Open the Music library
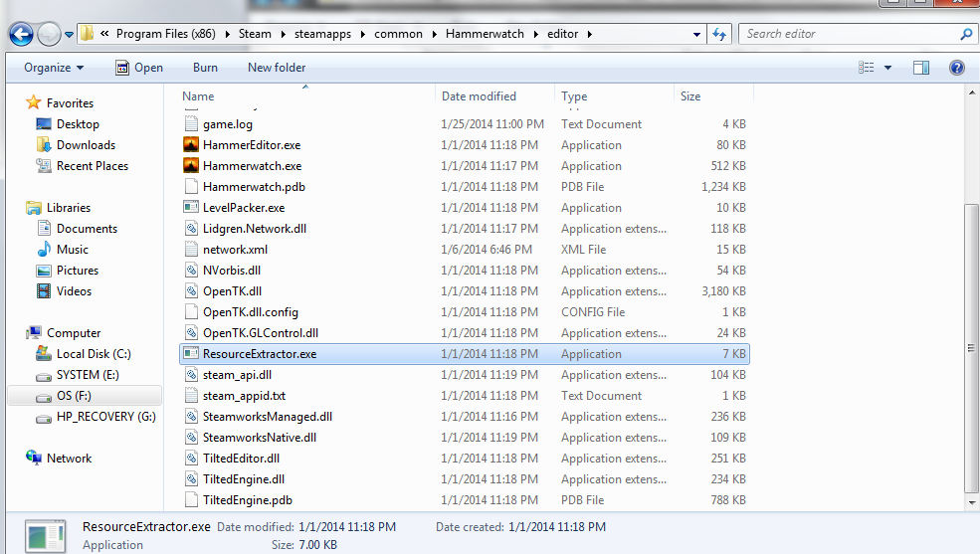The image size is (980, 554). coord(72,250)
